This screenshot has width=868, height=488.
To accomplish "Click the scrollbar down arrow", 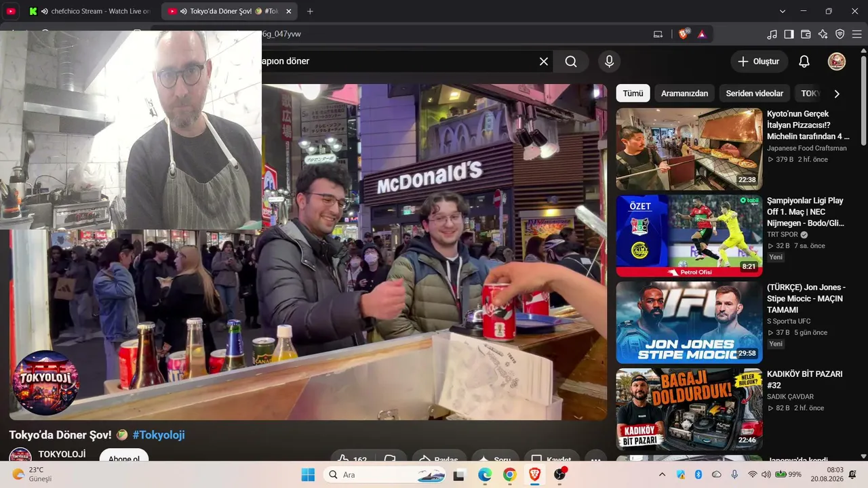I will [863, 457].
